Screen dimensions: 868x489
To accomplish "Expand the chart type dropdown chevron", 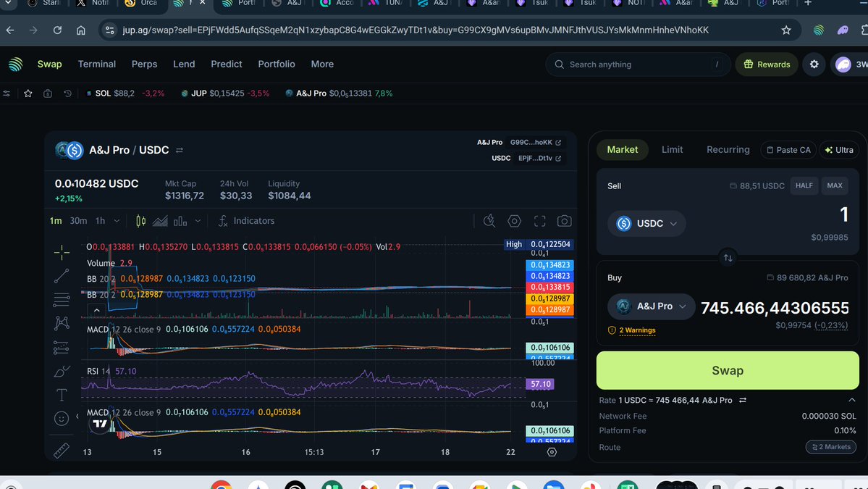I will coord(198,221).
